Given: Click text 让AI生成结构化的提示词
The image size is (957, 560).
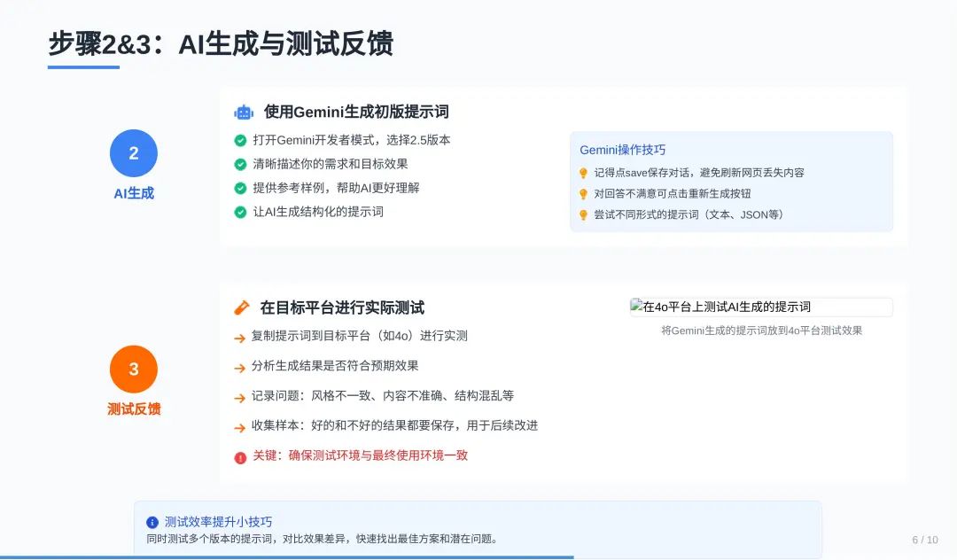Looking at the screenshot, I should point(318,211).
